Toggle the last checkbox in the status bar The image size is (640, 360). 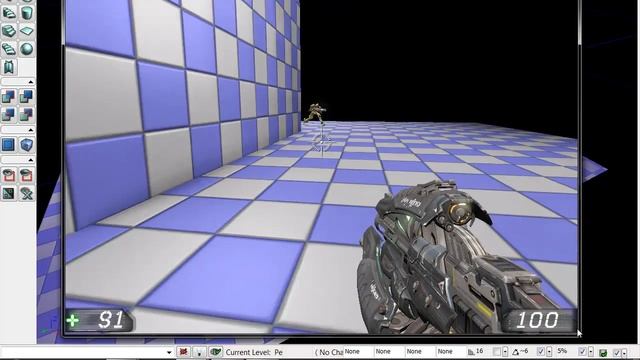pos(617,352)
